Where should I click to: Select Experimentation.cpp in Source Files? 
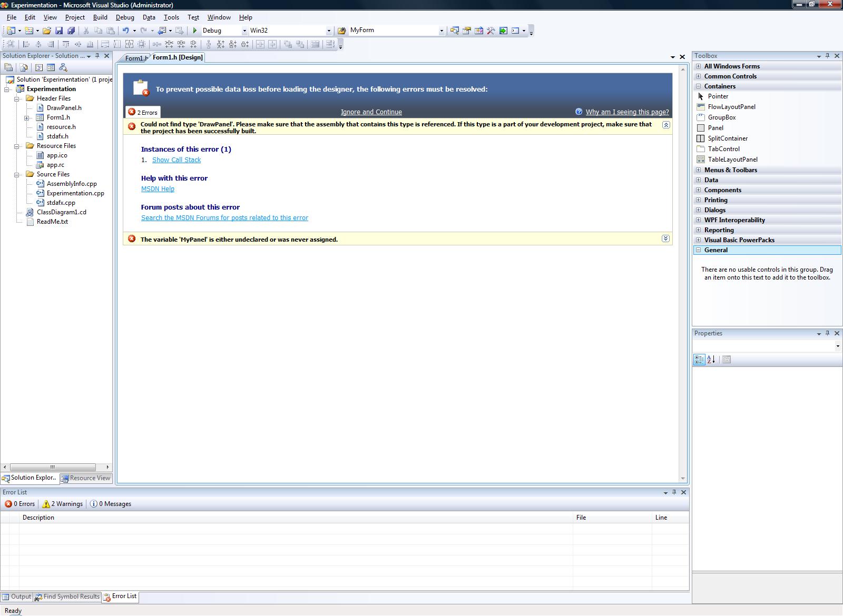pyautogui.click(x=75, y=193)
